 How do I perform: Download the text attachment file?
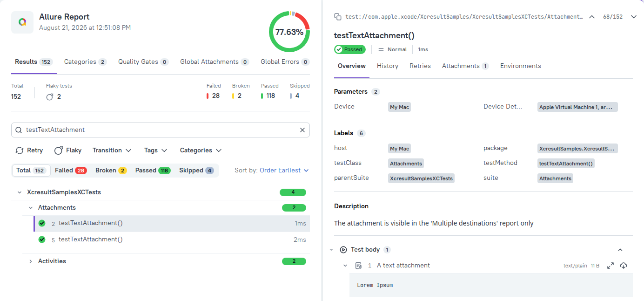click(x=624, y=266)
